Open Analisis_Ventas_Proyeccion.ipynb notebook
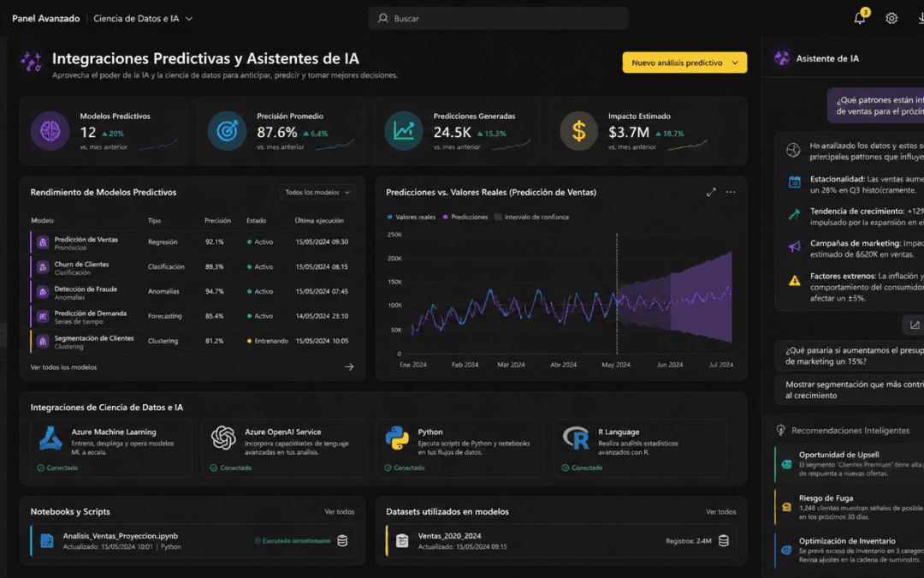Screen dimensions: 924x578 click(121, 536)
